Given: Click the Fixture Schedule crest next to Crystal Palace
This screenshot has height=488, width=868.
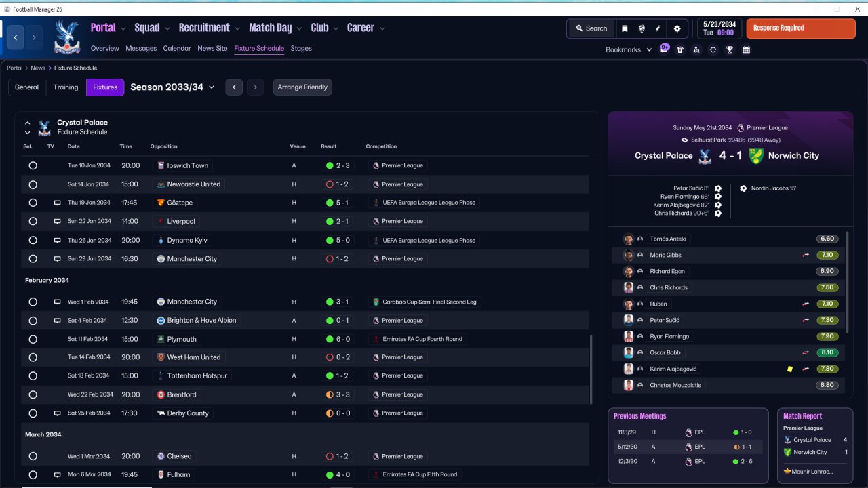Looking at the screenshot, I should click(45, 127).
